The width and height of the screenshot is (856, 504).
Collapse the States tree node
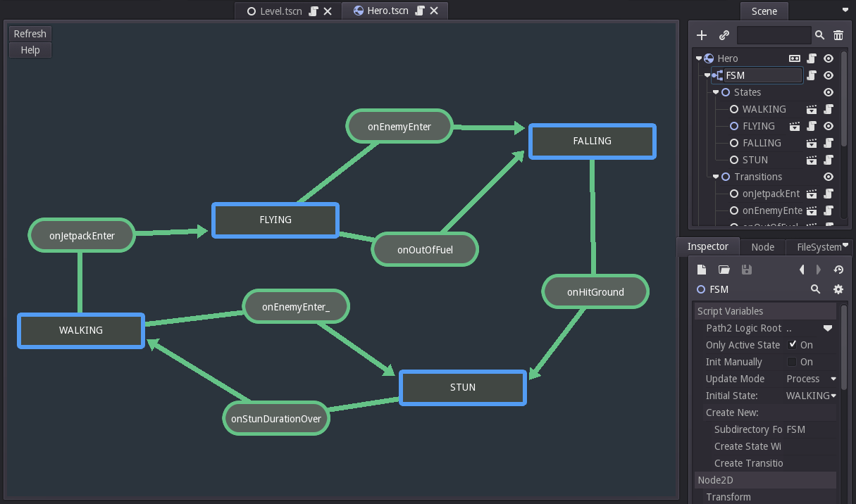(x=716, y=92)
